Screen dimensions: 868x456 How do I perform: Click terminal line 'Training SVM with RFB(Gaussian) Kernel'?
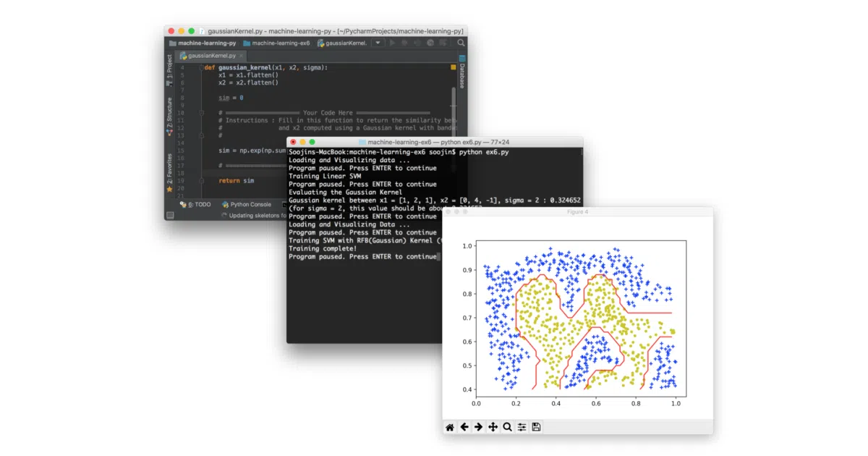pyautogui.click(x=365, y=240)
